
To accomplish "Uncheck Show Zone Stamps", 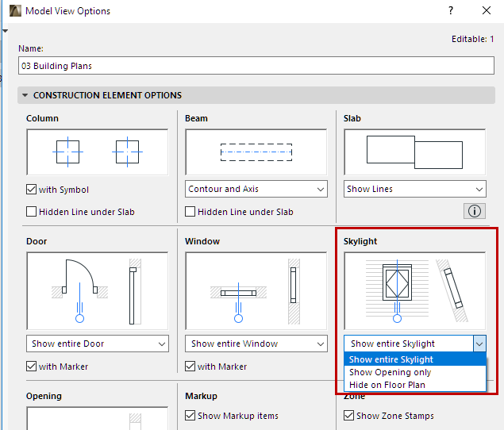I will click(349, 416).
